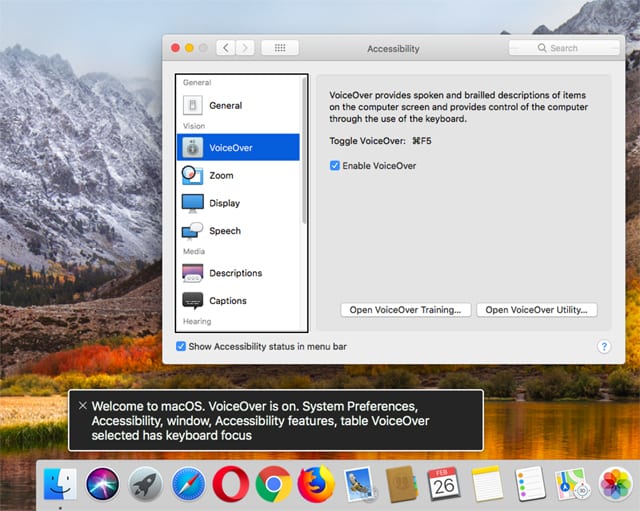The height and width of the screenshot is (511, 640).
Task: Select General in Accessibility sidebar
Action: (238, 106)
